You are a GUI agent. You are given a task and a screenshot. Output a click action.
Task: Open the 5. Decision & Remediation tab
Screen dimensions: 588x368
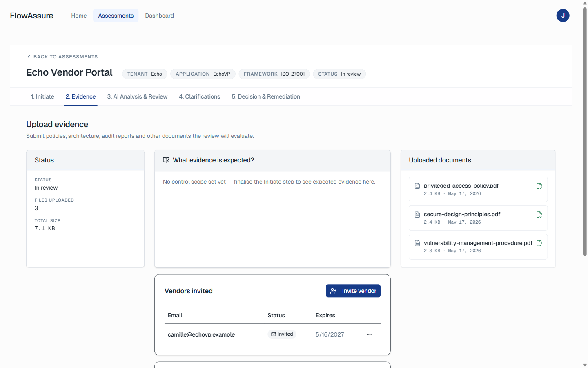coord(266,96)
